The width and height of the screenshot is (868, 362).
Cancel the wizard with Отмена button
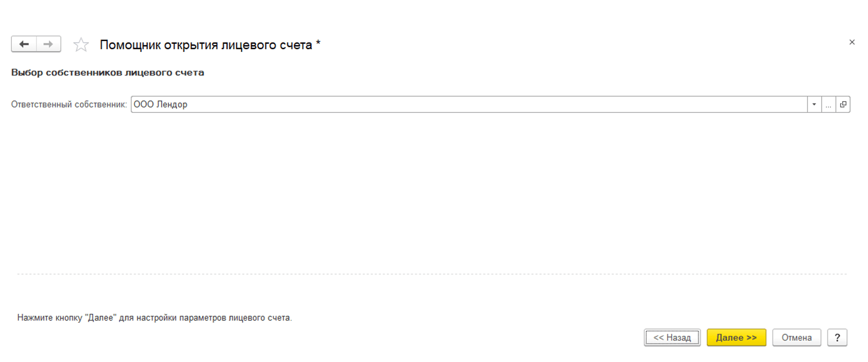coord(796,338)
